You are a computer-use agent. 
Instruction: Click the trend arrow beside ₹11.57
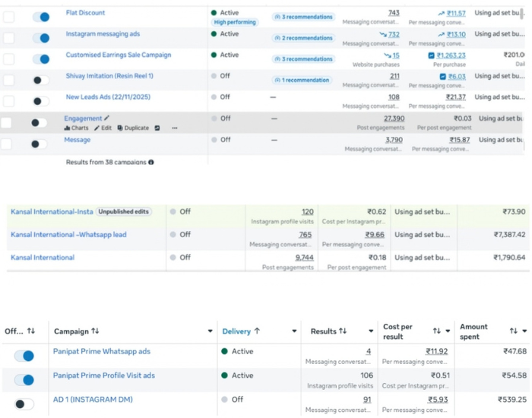tap(441, 14)
